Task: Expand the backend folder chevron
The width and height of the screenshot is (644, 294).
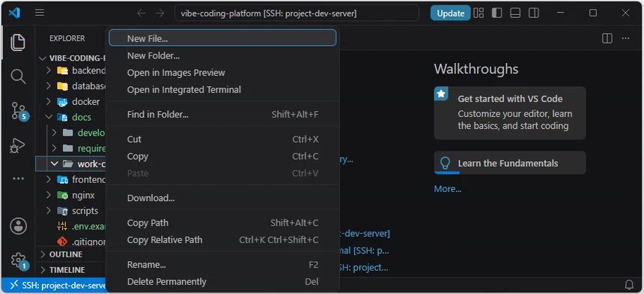Action: [49, 70]
